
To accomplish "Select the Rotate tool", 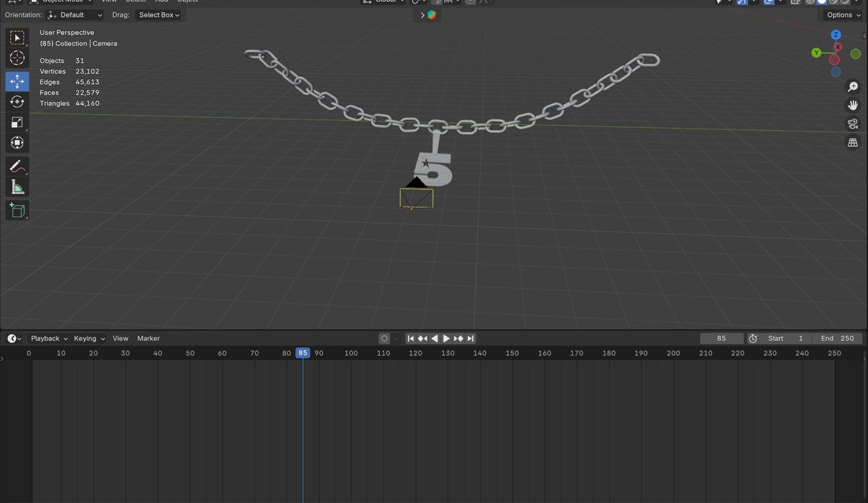I will point(17,102).
